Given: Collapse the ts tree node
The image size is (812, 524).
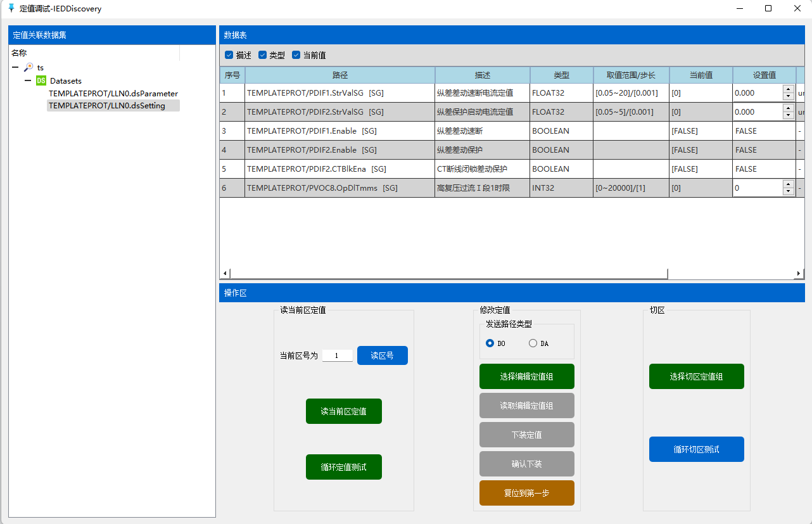Looking at the screenshot, I should (x=15, y=67).
